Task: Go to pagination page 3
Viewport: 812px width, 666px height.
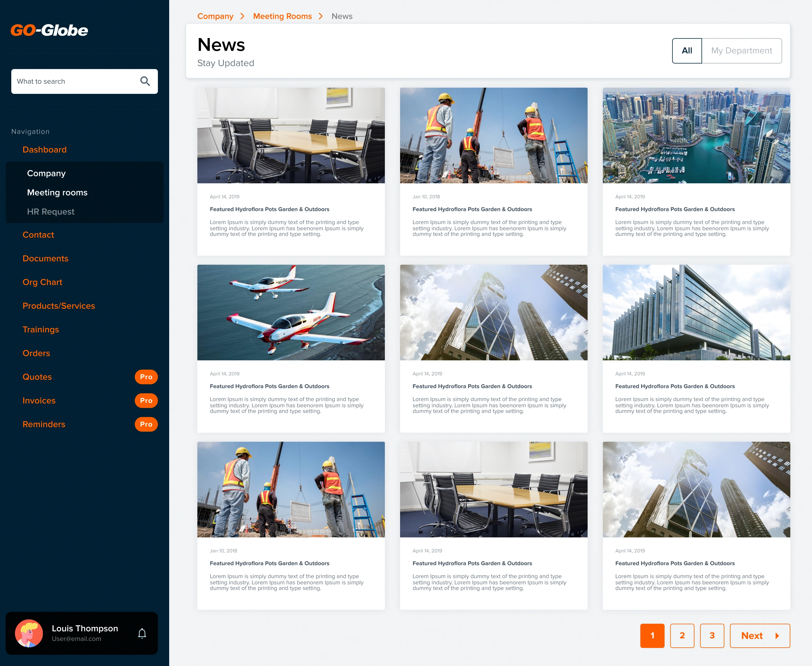Action: point(712,636)
